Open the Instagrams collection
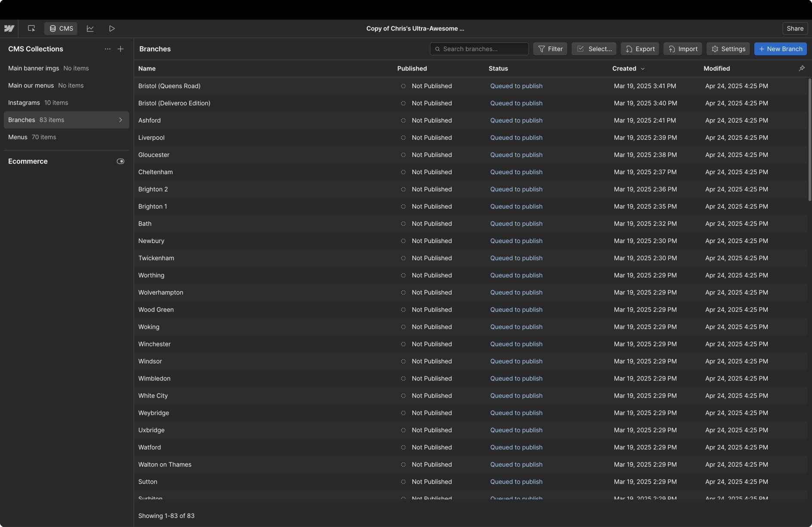Image resolution: width=812 pixels, height=527 pixels. point(66,103)
